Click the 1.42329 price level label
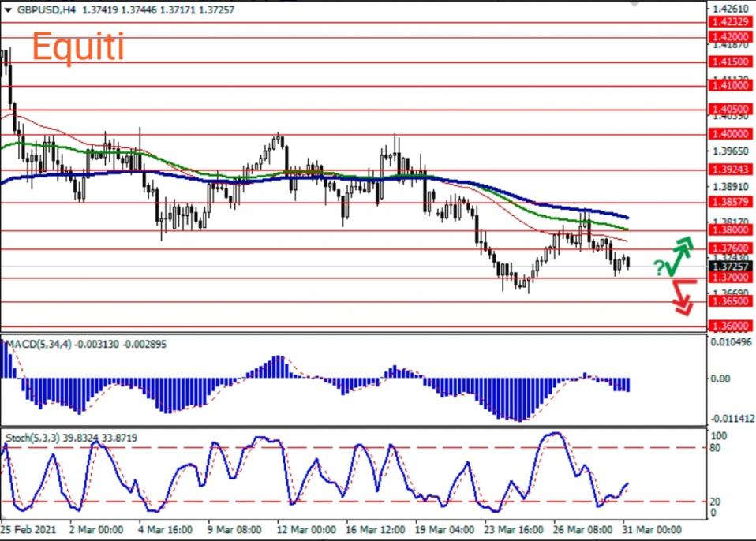 click(x=731, y=22)
